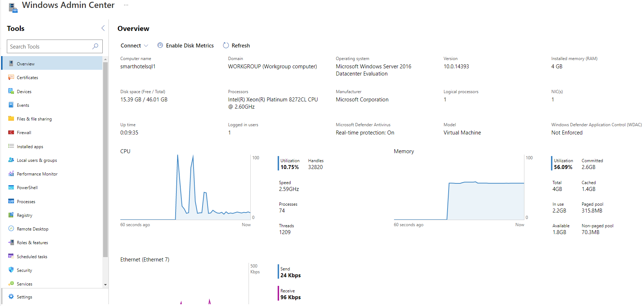Click the Send 24 Kbps value
Image resolution: width=644 pixels, height=306 pixels.
[291, 275]
